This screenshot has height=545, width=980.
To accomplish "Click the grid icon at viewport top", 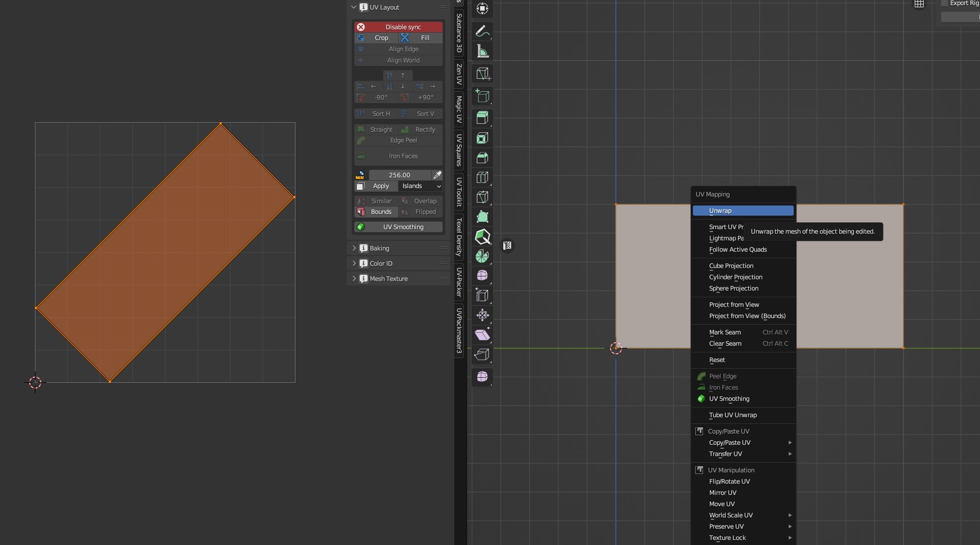I will (x=919, y=4).
